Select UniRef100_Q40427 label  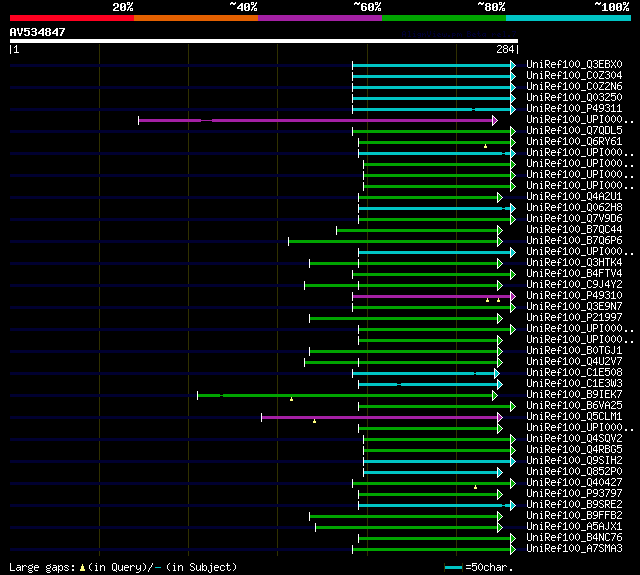pos(574,483)
